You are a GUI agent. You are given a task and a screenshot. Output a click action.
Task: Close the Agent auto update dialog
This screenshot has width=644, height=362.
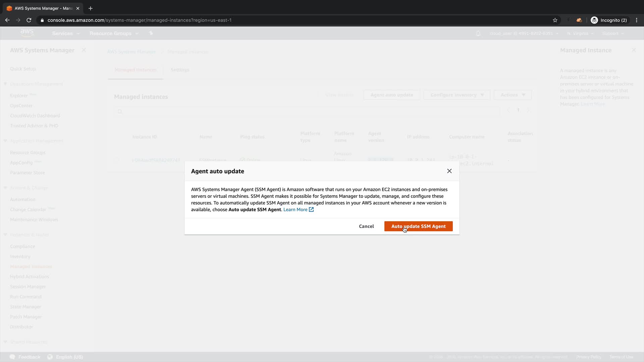click(449, 171)
